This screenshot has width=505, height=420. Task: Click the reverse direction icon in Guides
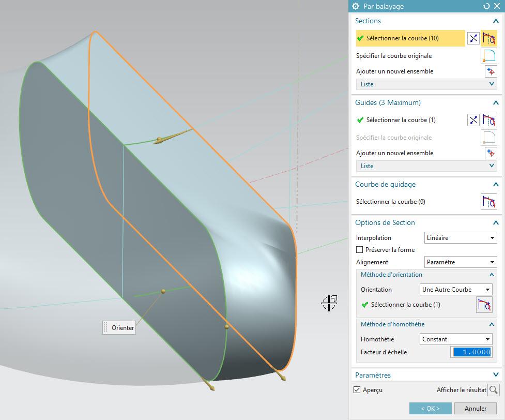[473, 120]
